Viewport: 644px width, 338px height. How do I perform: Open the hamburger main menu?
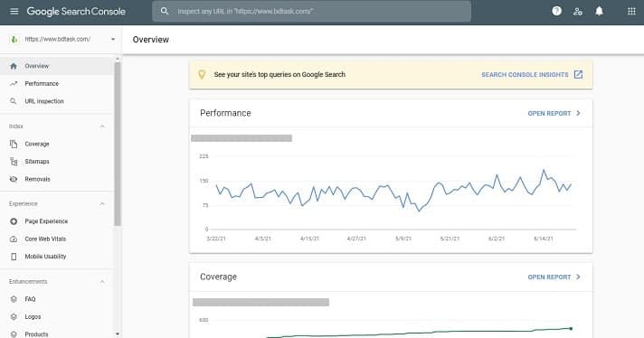(x=14, y=11)
